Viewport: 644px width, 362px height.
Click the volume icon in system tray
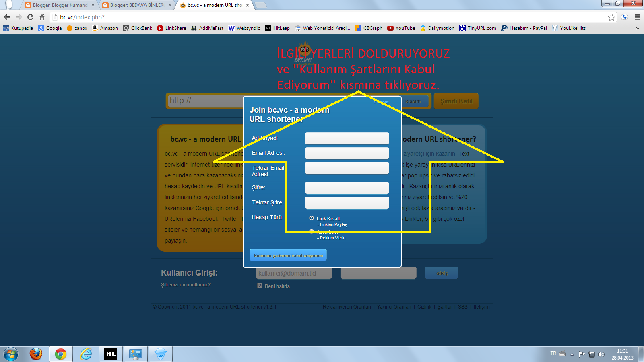(x=601, y=354)
